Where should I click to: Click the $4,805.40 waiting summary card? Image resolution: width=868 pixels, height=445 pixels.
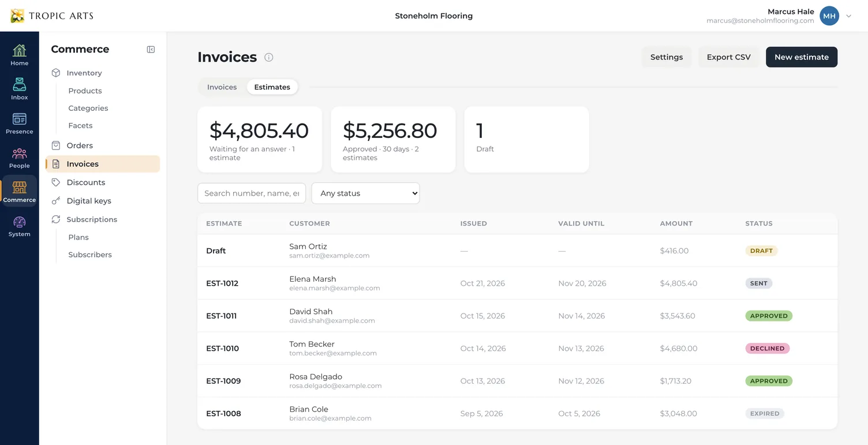pos(260,139)
